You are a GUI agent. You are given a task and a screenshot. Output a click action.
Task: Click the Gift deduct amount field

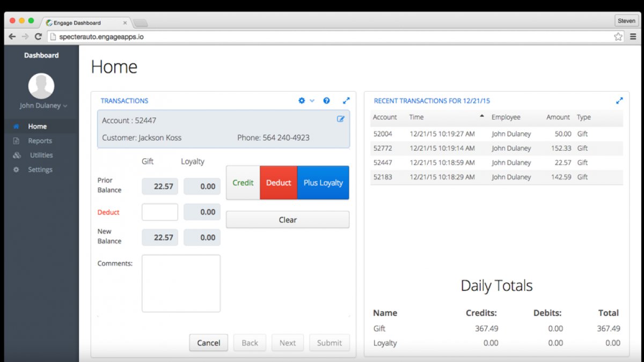160,212
